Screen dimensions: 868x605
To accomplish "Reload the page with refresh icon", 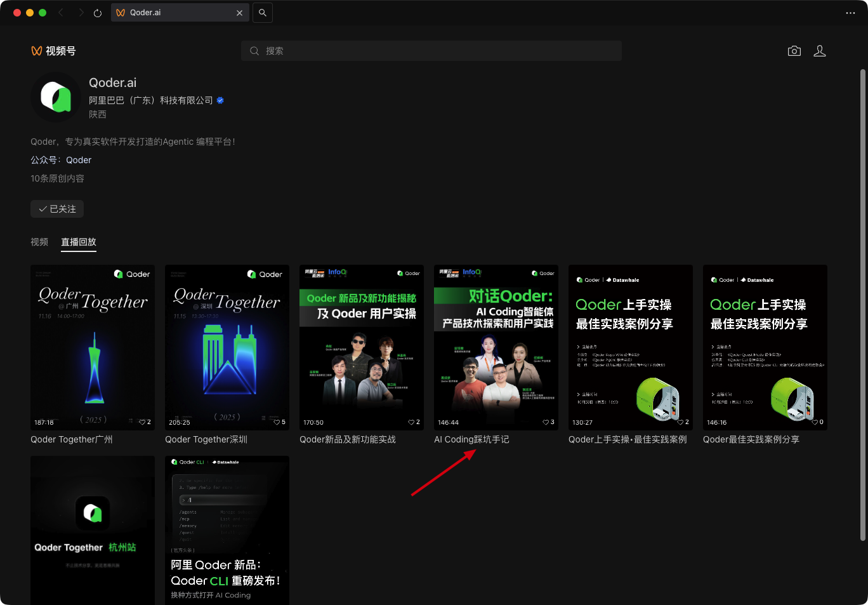I will [x=98, y=13].
